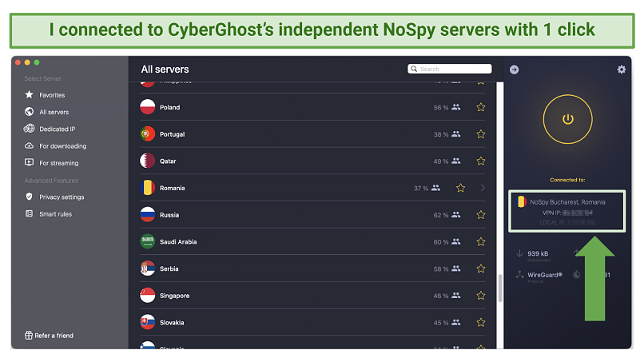644x362 pixels.
Task: Select the Singapore server name
Action: pos(174,296)
